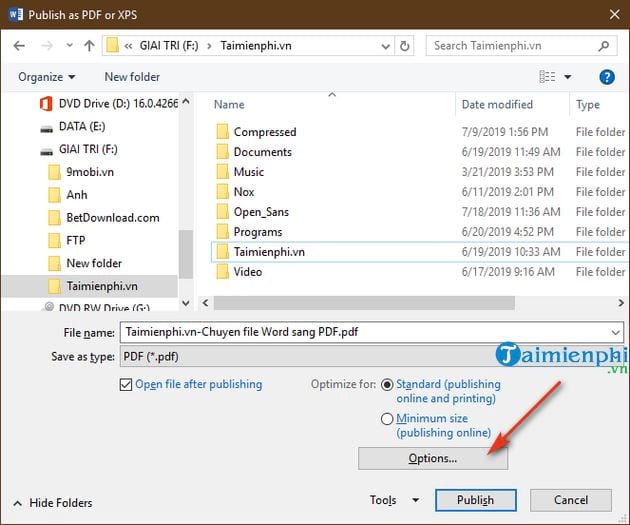630x525 pixels.
Task: Click the search magnifier icon
Action: click(x=603, y=46)
